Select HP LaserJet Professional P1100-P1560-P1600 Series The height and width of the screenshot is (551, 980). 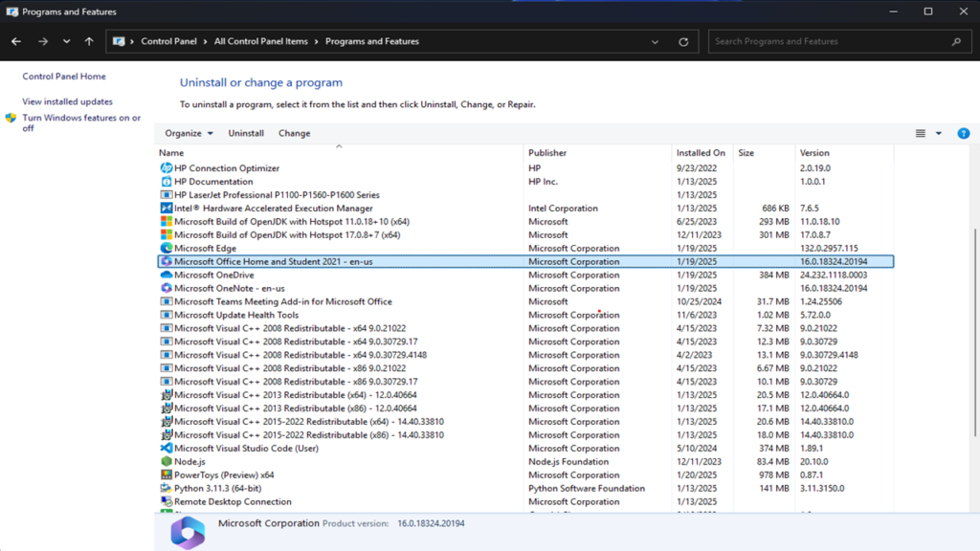[525, 195]
